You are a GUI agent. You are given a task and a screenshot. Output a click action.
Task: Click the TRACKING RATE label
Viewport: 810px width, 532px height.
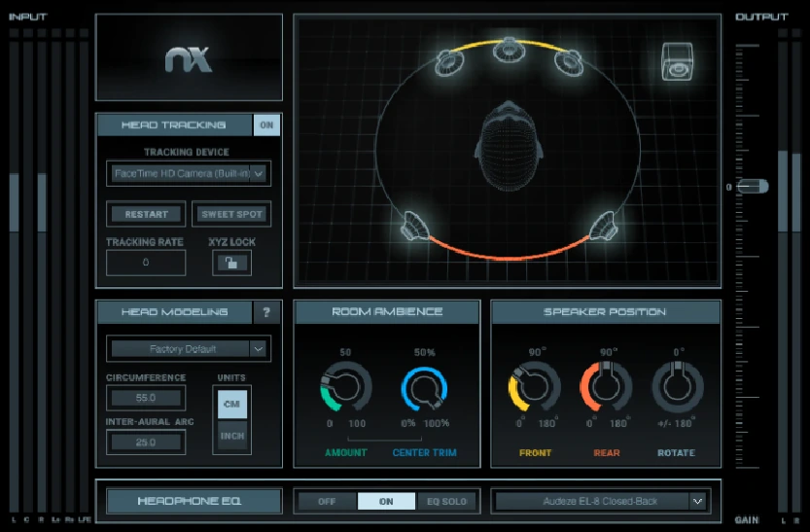(x=145, y=242)
